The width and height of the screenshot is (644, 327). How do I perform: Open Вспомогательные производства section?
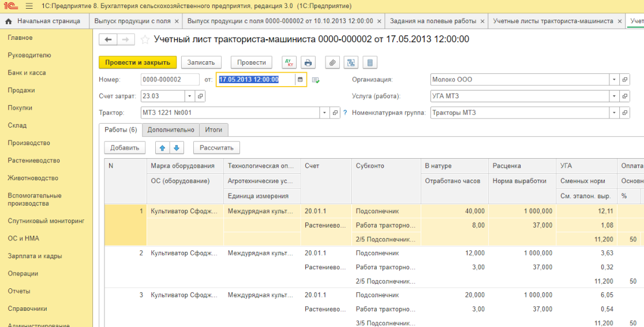[x=35, y=199]
